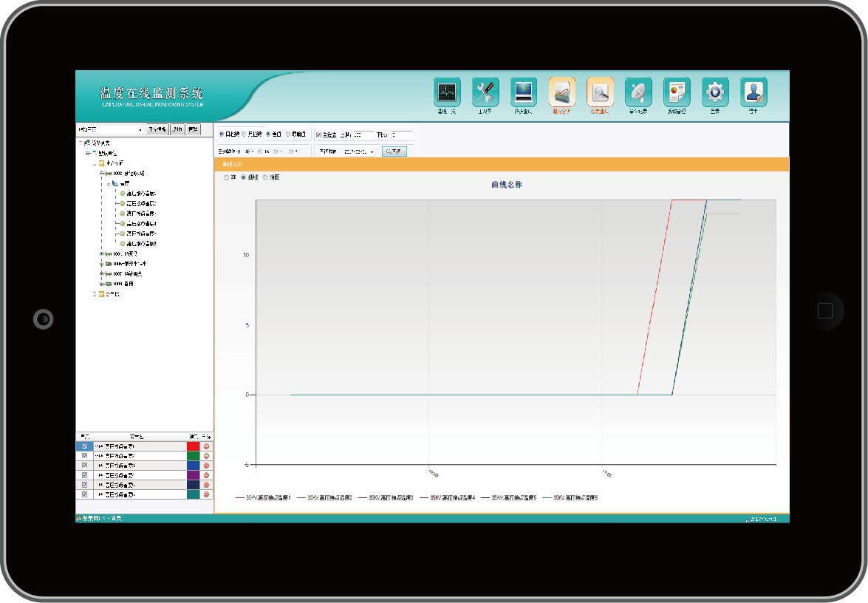Expand the last orange folder node in the tree
This screenshot has height=603, width=868.
click(95, 294)
